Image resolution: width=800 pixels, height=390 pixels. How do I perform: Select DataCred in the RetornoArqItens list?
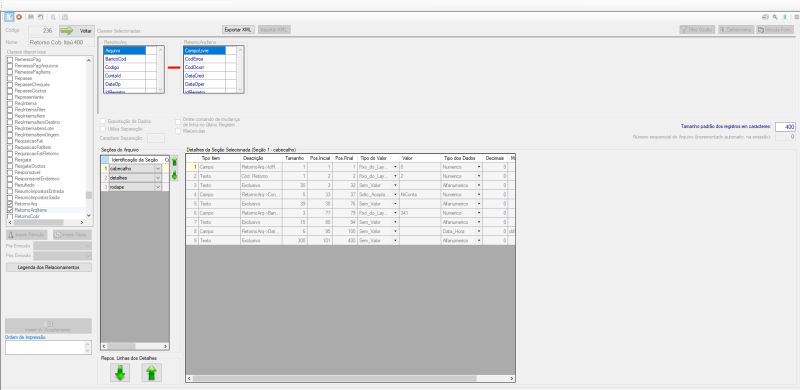[x=205, y=75]
